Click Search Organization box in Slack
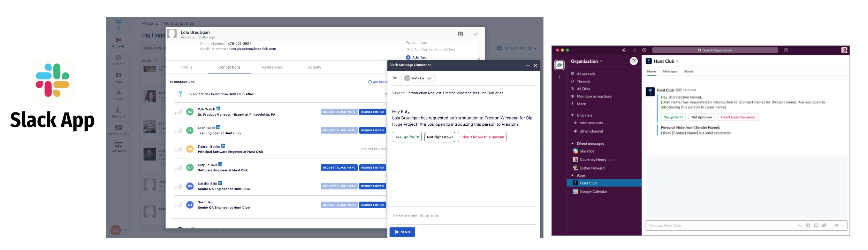This screenshot has height=250, width=868. point(715,50)
